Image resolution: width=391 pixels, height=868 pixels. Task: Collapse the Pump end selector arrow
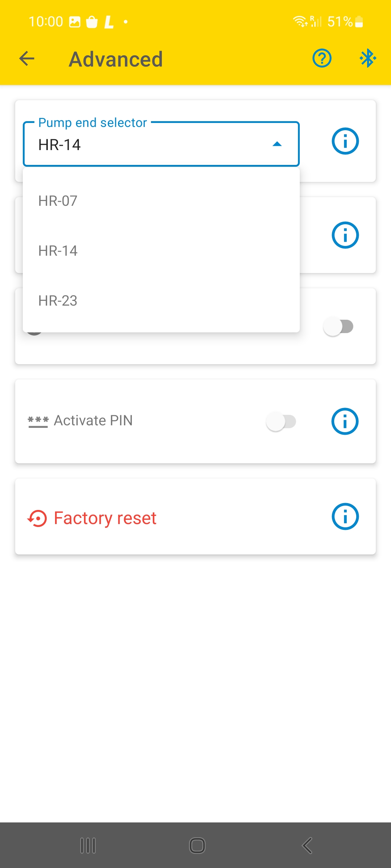[277, 144]
